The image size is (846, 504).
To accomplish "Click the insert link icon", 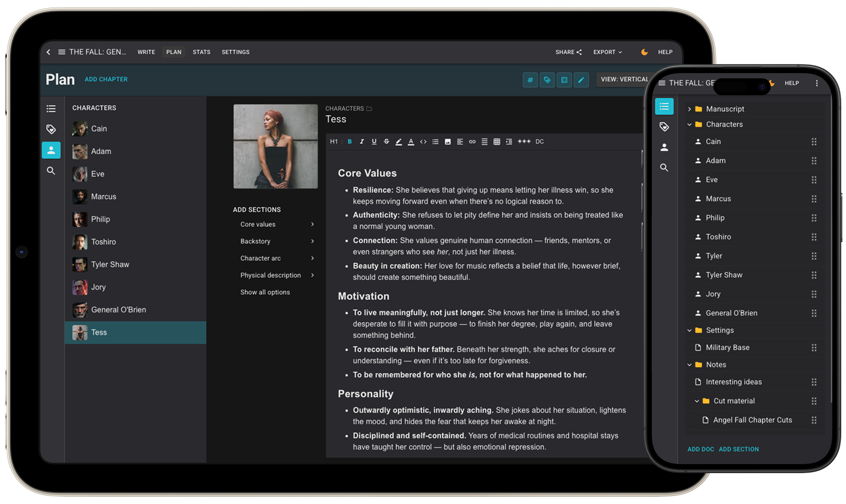I will (x=472, y=141).
